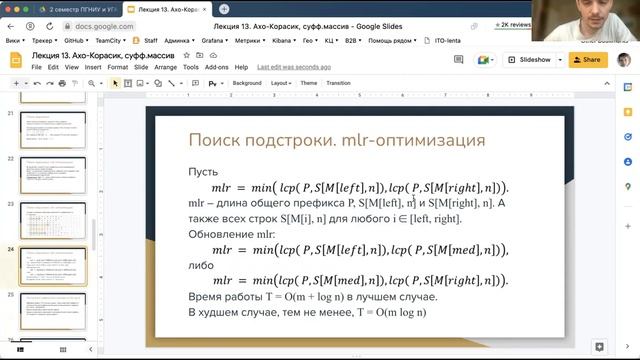640x360 pixels.
Task: Add a new slide with plus button
Action: [x=16, y=83]
